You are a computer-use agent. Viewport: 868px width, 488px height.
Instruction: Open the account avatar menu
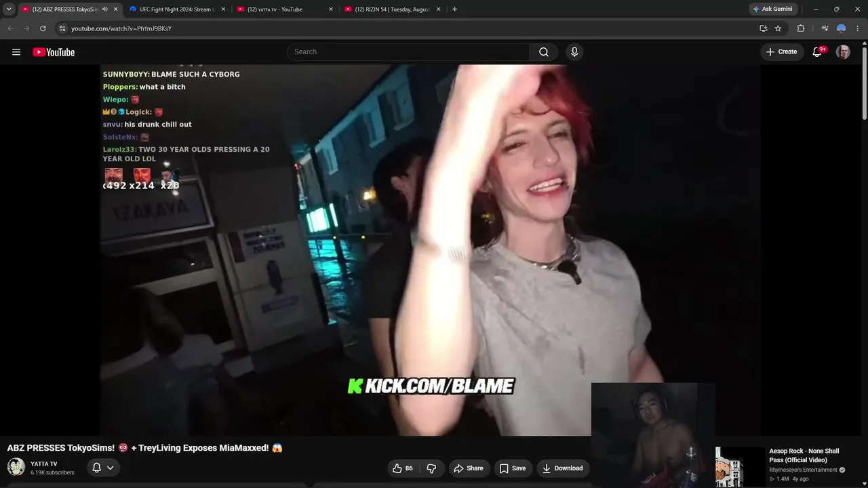pos(843,52)
